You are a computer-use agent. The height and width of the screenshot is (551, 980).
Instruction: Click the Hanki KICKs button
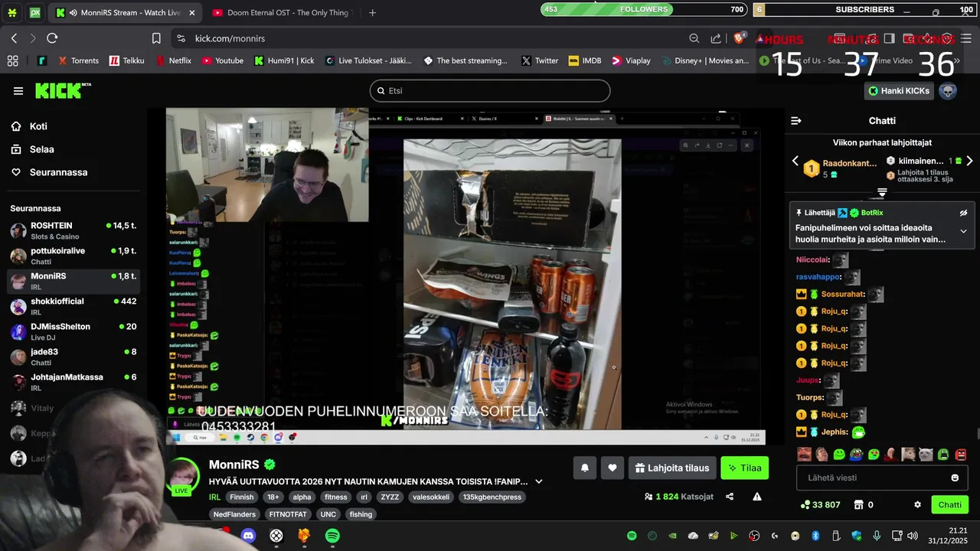tap(899, 91)
